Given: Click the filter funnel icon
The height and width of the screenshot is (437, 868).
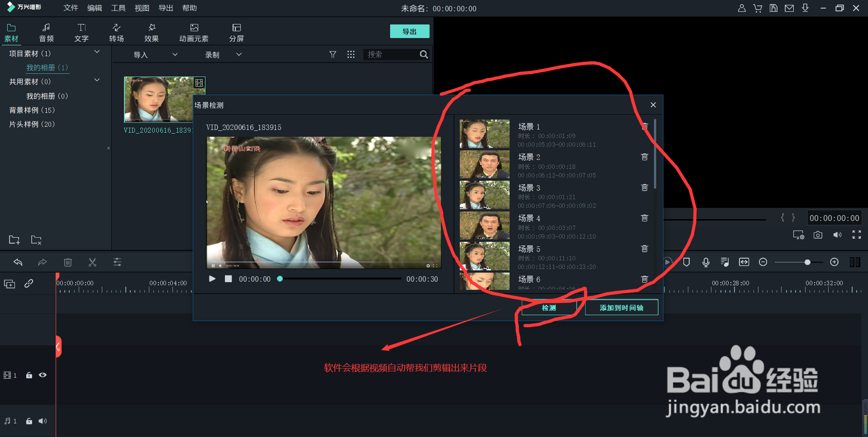Looking at the screenshot, I should click(x=333, y=54).
